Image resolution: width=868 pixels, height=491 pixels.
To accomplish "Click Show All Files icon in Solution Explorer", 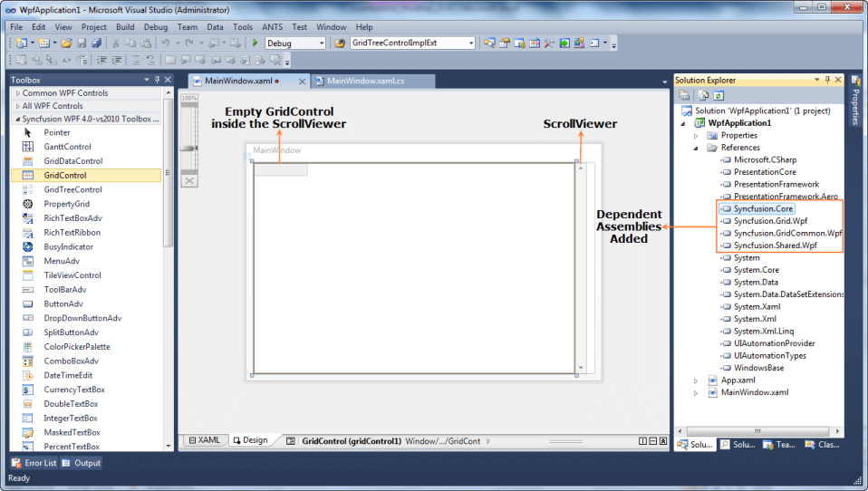I will point(704,95).
